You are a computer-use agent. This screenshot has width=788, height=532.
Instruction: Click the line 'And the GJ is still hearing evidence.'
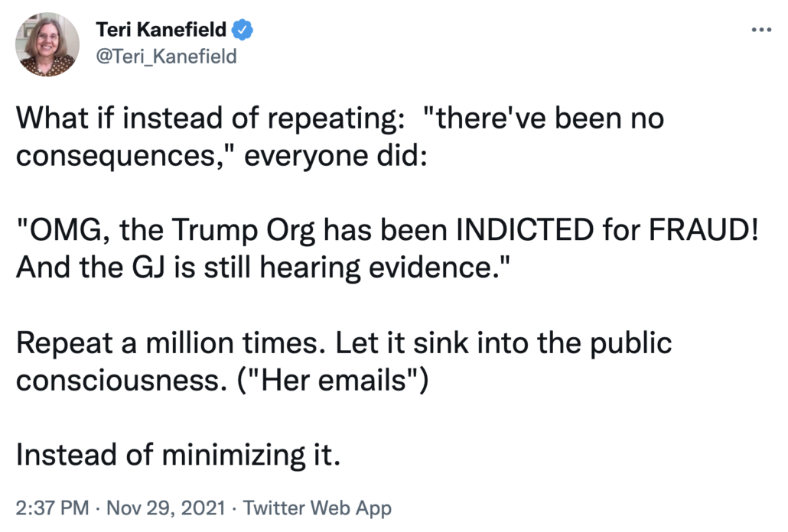tap(263, 268)
